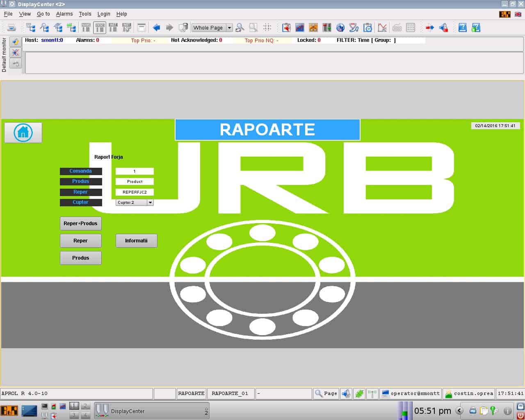Expand the Cuptor 2 dropdown
Viewport: 525px width, 420px height.
click(150, 202)
